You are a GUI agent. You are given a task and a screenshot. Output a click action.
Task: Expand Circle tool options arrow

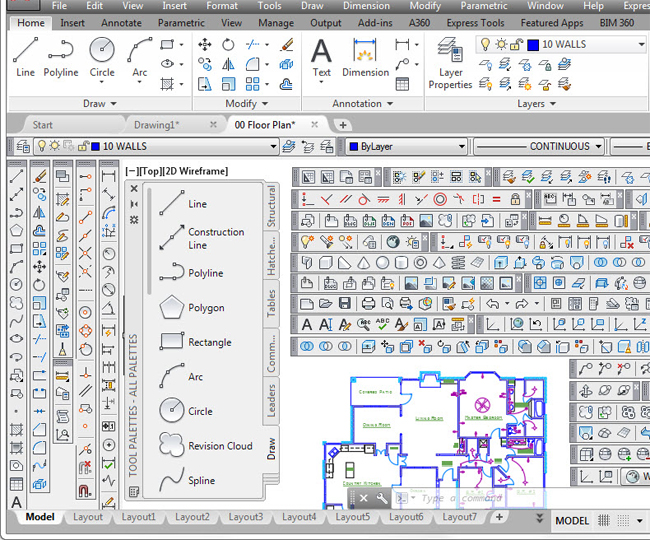point(102,82)
